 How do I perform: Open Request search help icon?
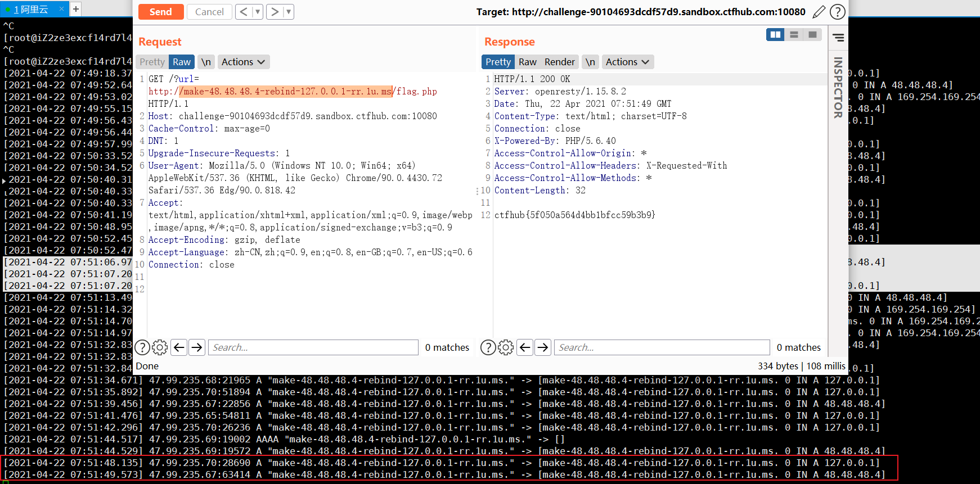click(x=142, y=347)
